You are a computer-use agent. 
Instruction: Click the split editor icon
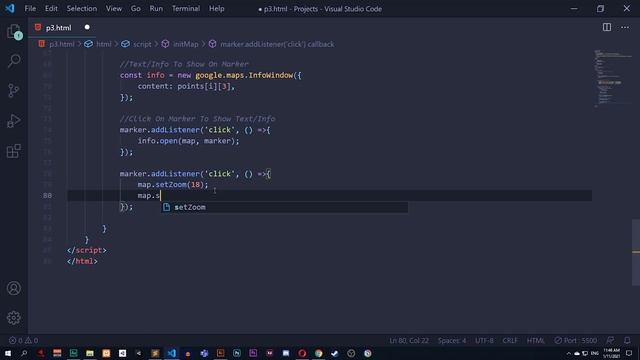[607, 27]
